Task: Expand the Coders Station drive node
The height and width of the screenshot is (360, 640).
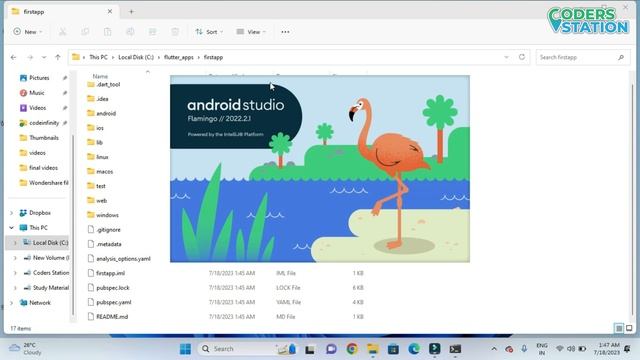Action: pyautogui.click(x=15, y=273)
